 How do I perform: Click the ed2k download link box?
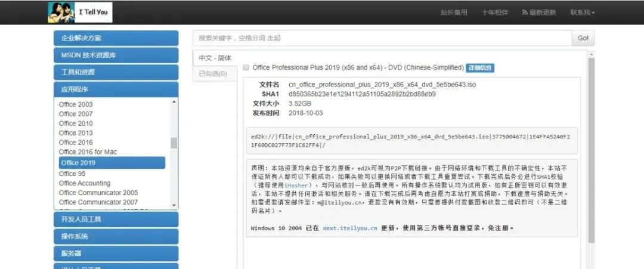click(x=412, y=140)
